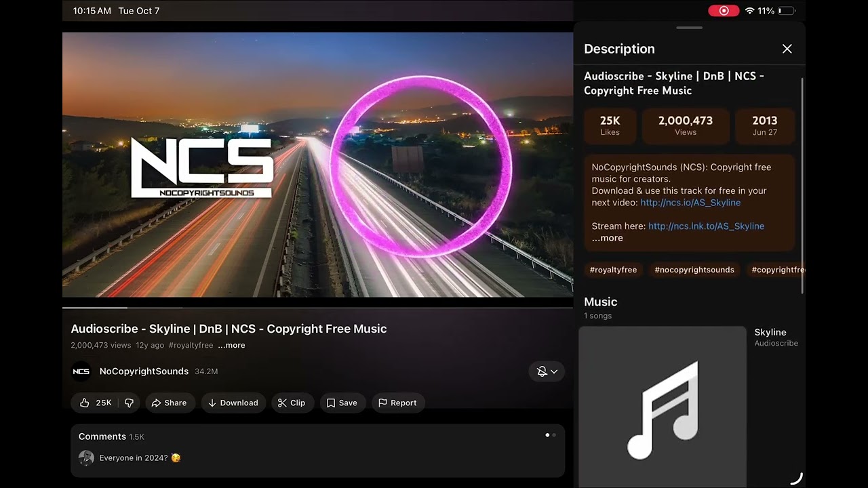Share the video
The height and width of the screenshot is (488, 868).
(x=169, y=403)
